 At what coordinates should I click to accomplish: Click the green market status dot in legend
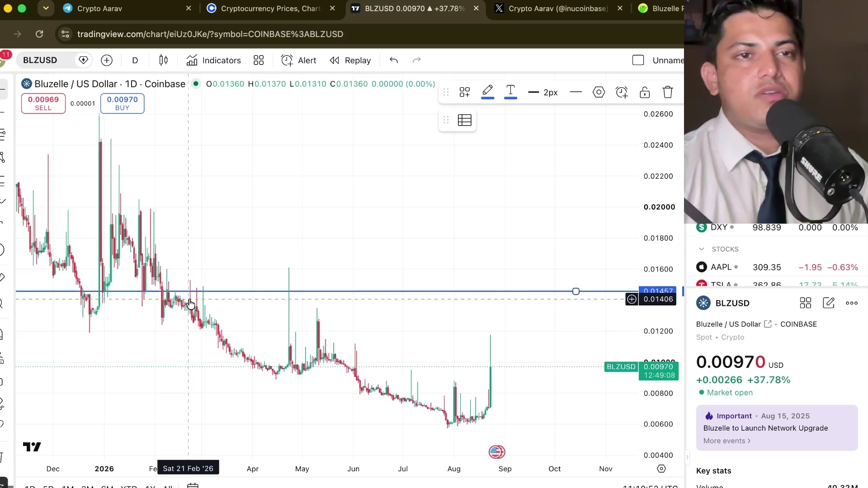pos(196,84)
